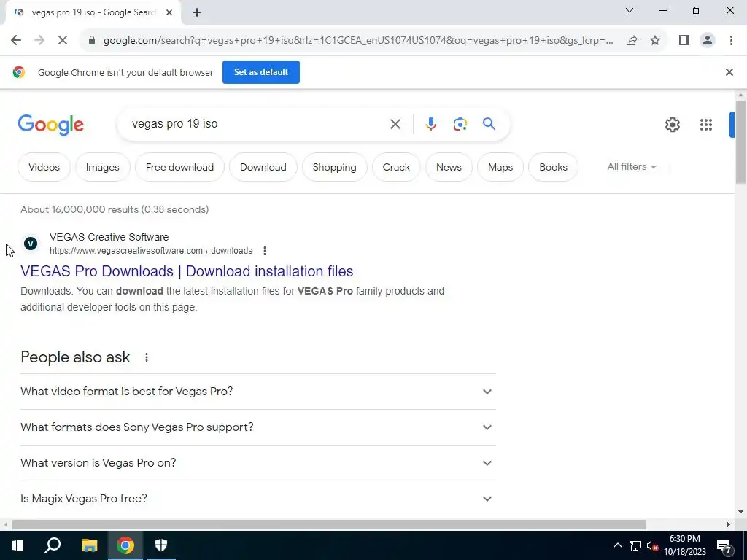Go back with the browser back arrow
Viewport: 747px width, 560px height.
16,41
